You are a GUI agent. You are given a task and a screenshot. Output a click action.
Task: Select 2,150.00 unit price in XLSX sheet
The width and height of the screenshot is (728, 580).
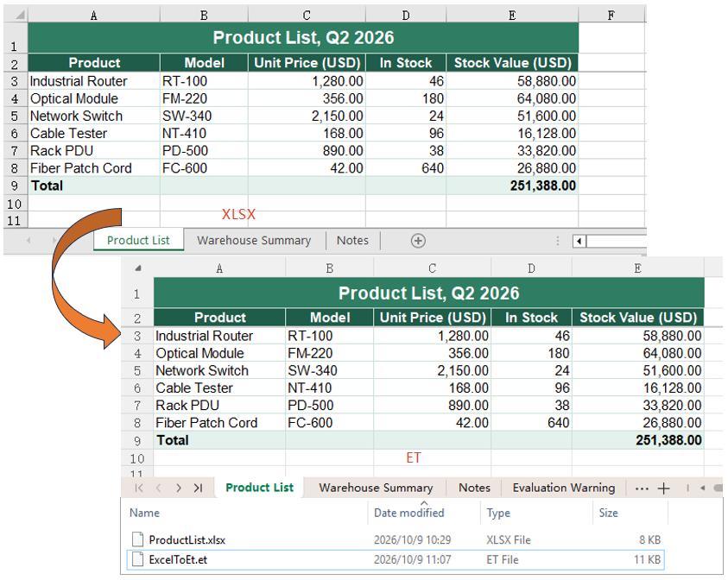point(307,116)
